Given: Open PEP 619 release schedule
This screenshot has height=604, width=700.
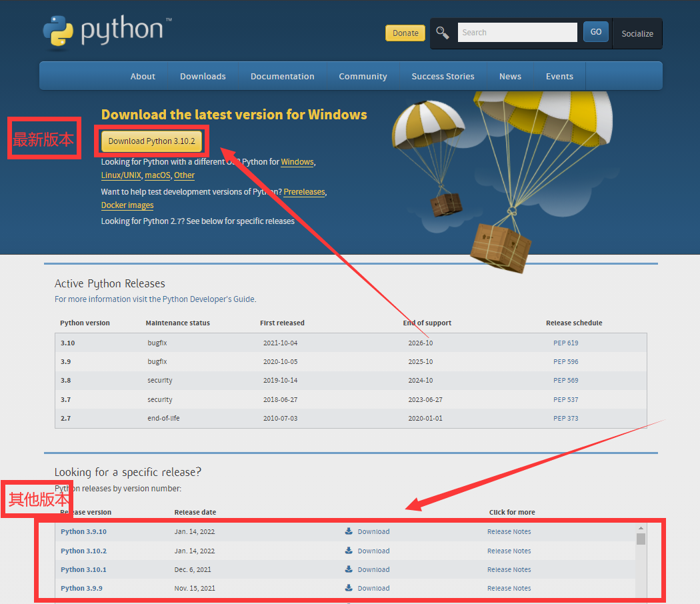Looking at the screenshot, I should click(565, 343).
